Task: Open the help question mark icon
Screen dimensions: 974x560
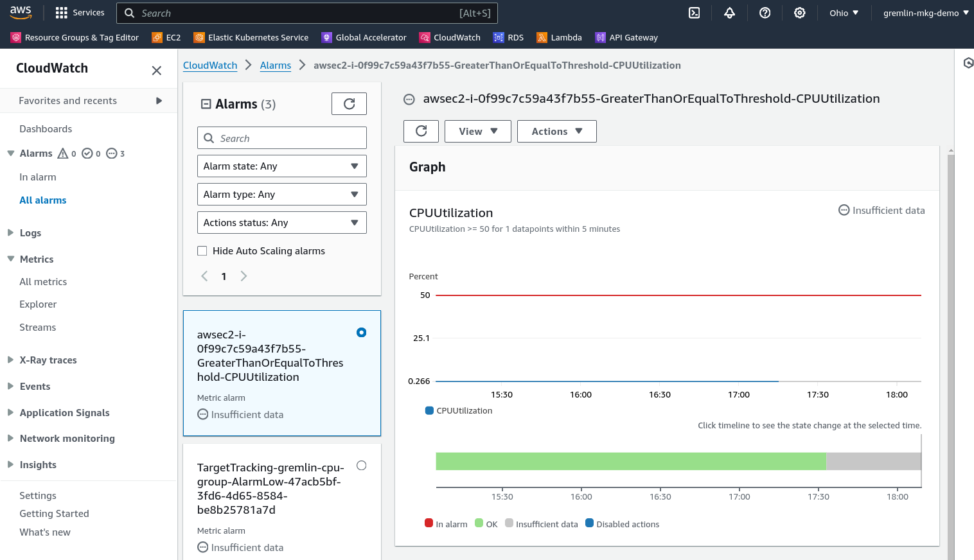Action: [x=765, y=12]
